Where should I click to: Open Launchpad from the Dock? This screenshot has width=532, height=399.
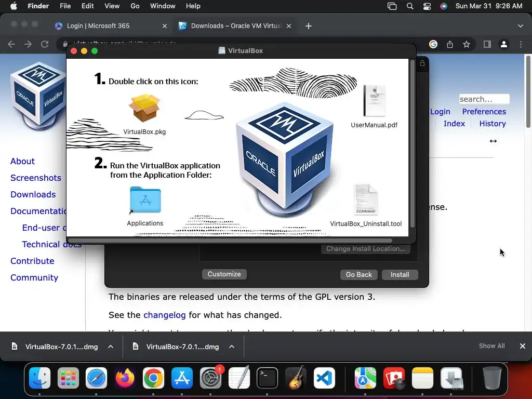(68, 378)
